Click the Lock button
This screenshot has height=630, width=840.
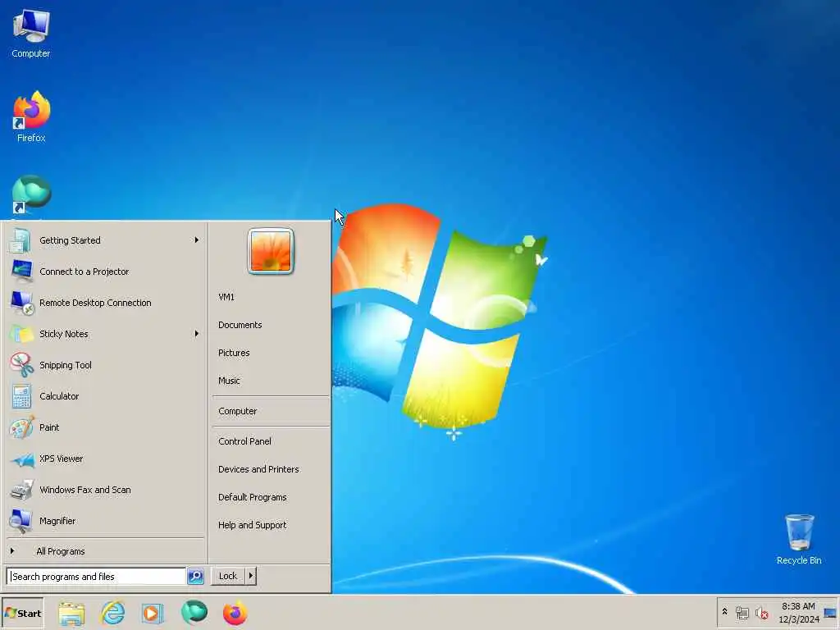click(x=228, y=576)
